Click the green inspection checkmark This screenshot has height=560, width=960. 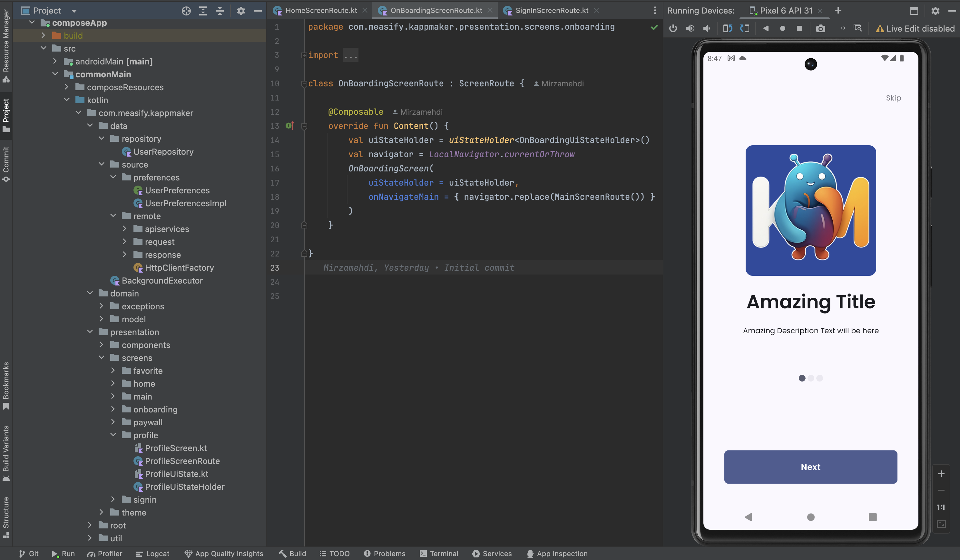click(x=654, y=27)
